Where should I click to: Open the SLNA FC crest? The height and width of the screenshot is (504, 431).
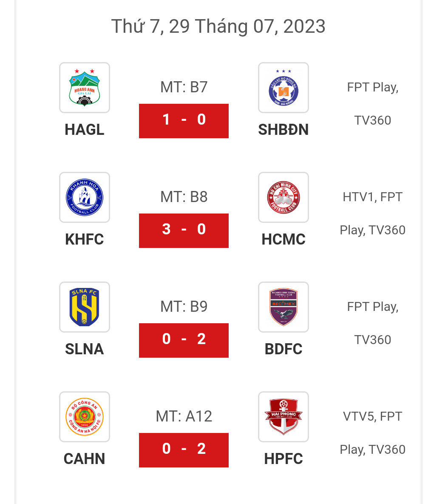point(85,307)
